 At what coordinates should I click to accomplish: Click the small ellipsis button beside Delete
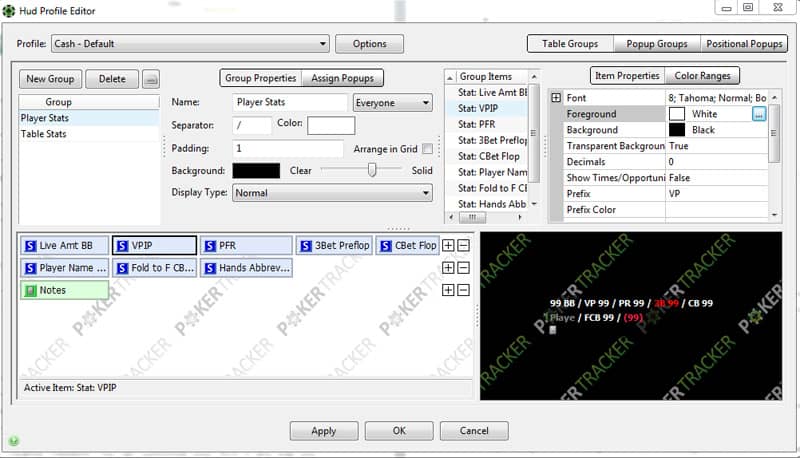[x=151, y=80]
